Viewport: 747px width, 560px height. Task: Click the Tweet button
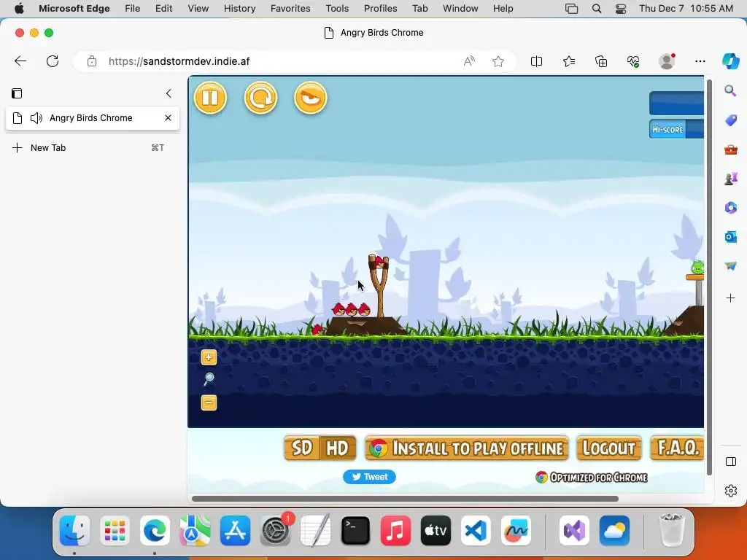point(369,477)
